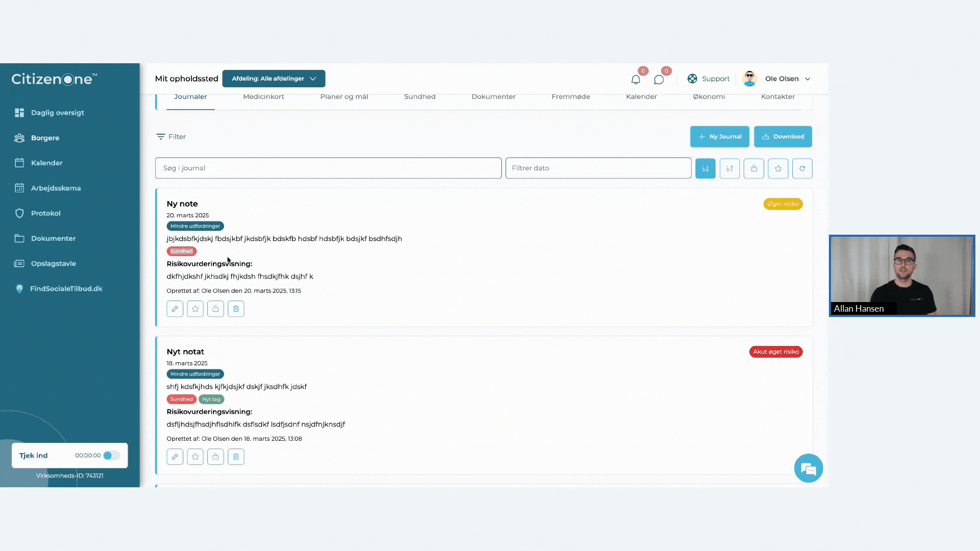Open messages speech bubble icon

click(658, 80)
